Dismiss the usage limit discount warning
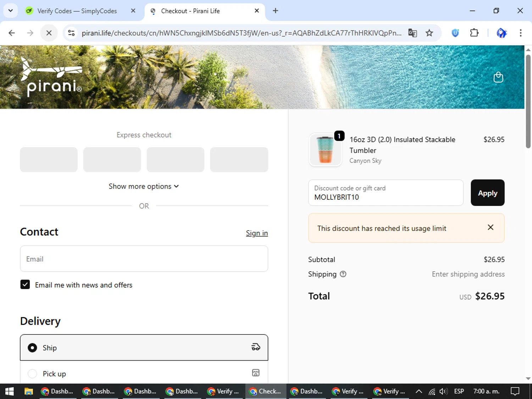The width and height of the screenshot is (532, 399). click(491, 227)
